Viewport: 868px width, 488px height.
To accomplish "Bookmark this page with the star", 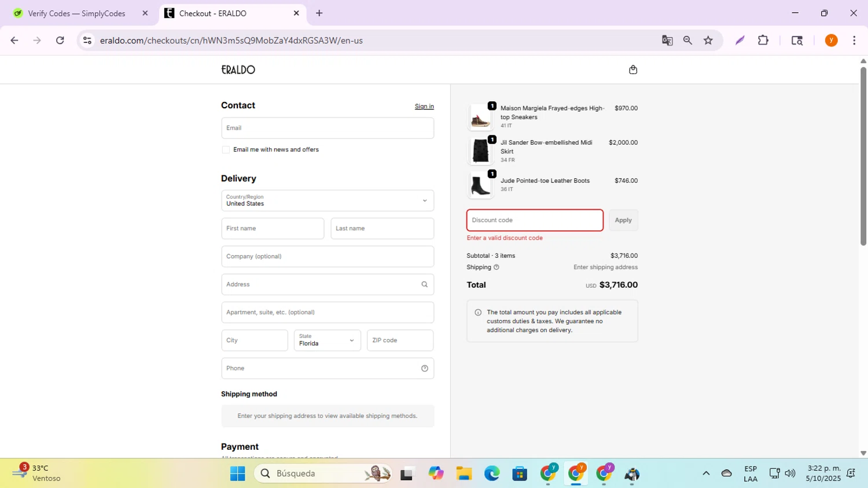I will point(708,41).
